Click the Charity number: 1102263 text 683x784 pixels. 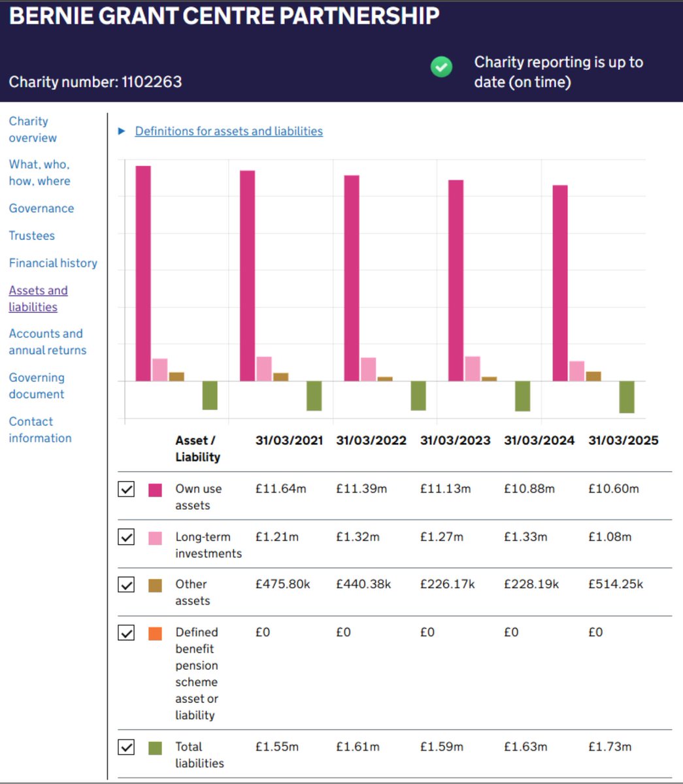pos(95,82)
